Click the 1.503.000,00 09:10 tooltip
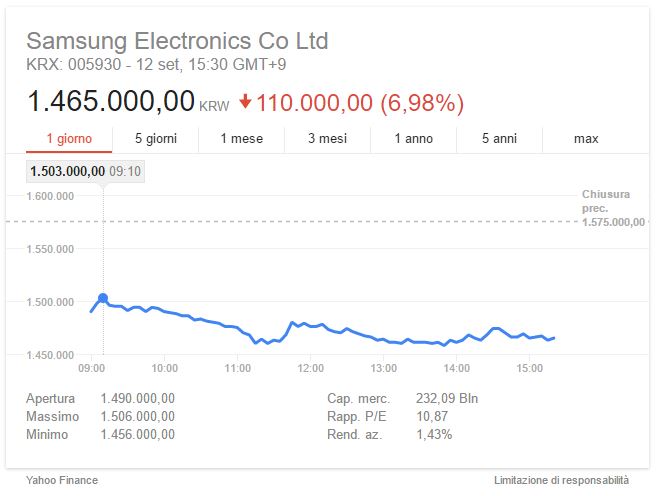Viewport: 657px width, 496px height. 85,171
